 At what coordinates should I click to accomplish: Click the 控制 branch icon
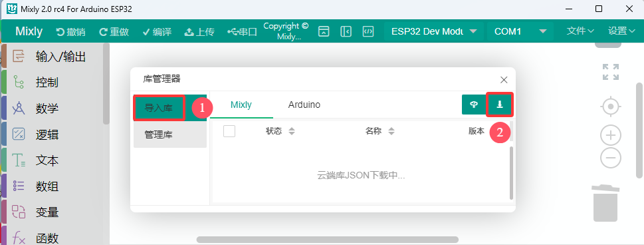pos(19,83)
